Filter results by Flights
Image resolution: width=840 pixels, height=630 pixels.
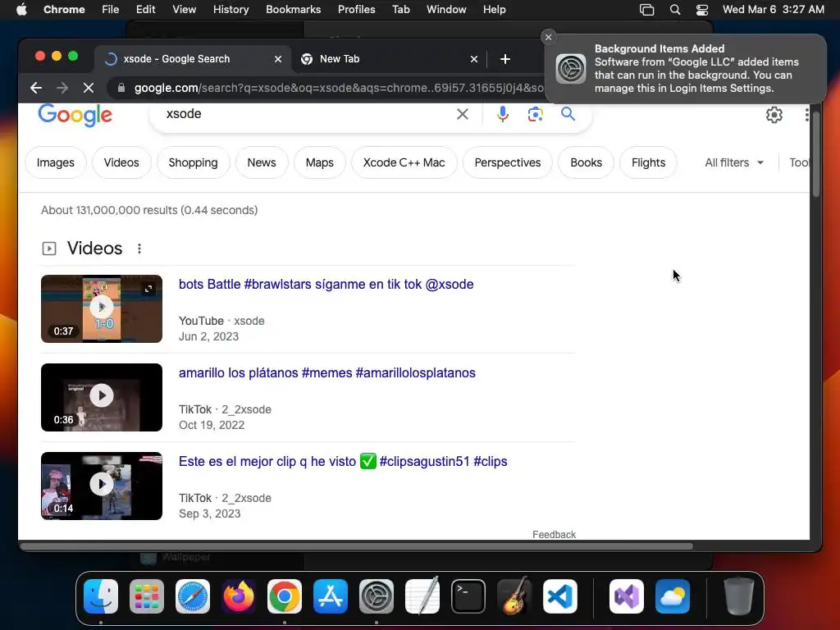click(x=648, y=162)
